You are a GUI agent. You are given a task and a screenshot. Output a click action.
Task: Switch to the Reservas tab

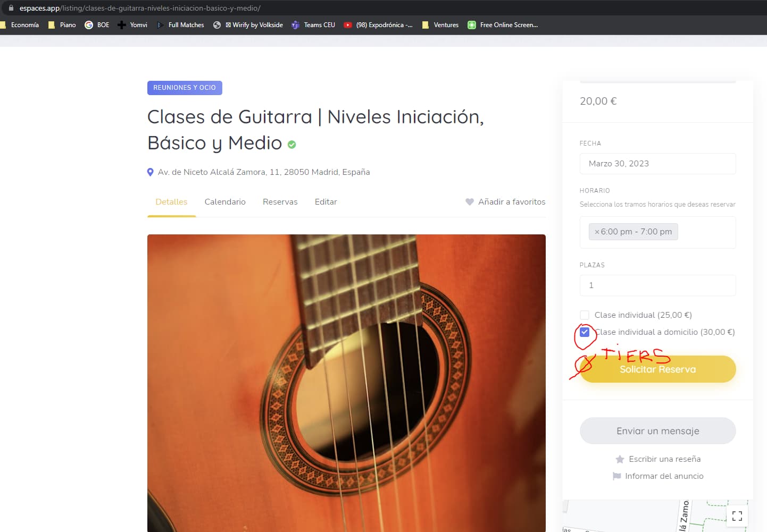pos(280,202)
